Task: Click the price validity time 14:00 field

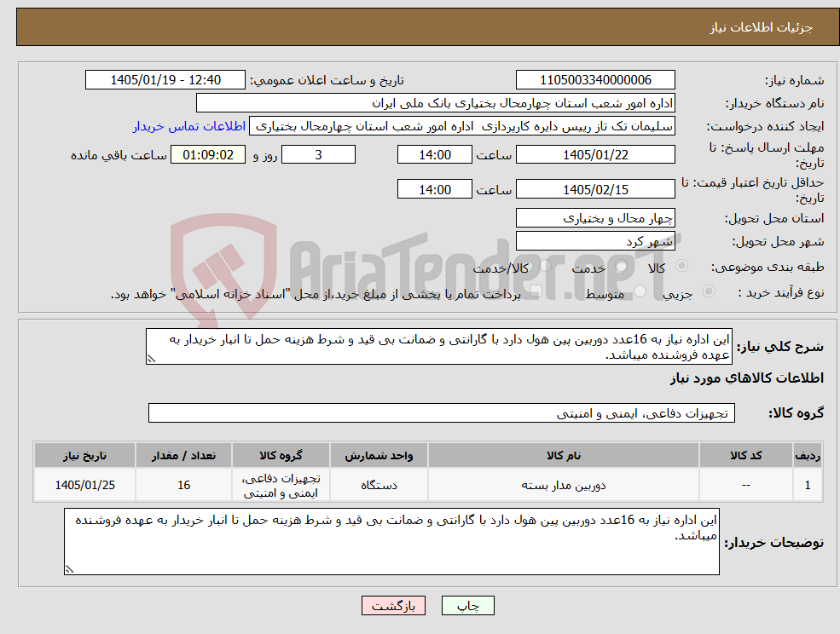Action: click(x=434, y=189)
